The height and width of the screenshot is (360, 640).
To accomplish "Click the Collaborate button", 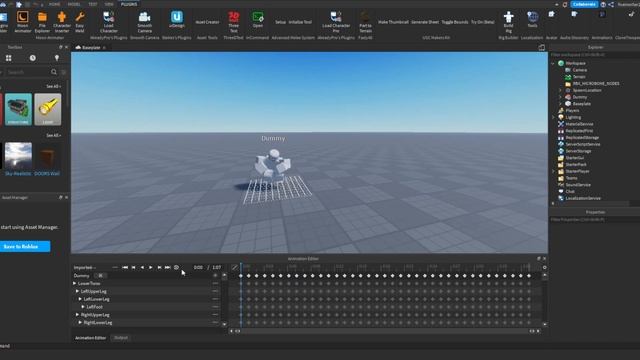I will 584,4.
